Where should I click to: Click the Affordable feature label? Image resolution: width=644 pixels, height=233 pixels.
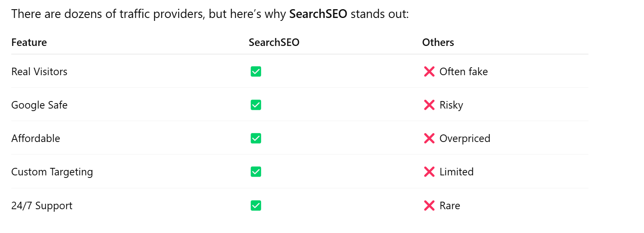pos(35,138)
